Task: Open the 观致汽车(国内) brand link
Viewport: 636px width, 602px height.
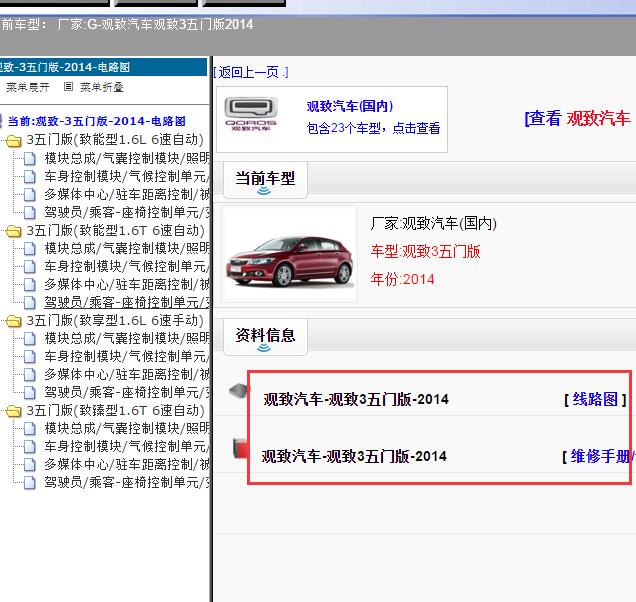Action: (350, 106)
